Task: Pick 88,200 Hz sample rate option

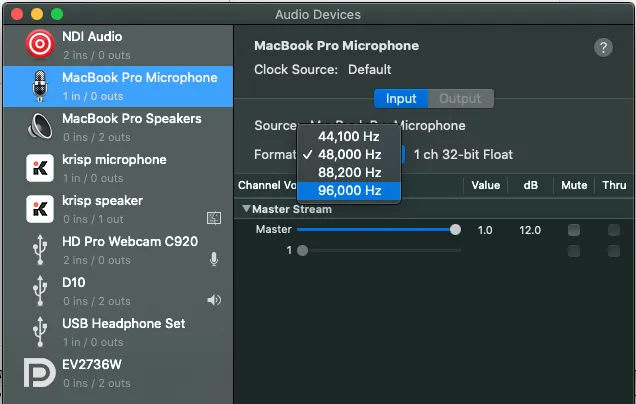Action: pyautogui.click(x=349, y=172)
